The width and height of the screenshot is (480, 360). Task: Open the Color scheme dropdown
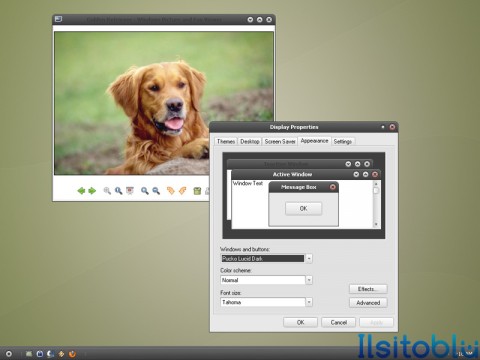tap(309, 280)
